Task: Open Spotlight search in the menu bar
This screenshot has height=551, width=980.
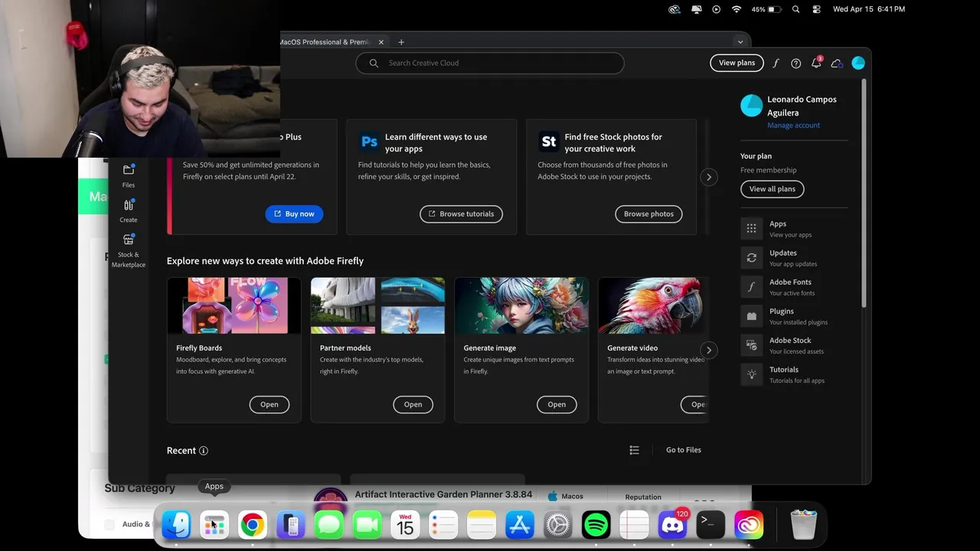Action: click(796, 9)
